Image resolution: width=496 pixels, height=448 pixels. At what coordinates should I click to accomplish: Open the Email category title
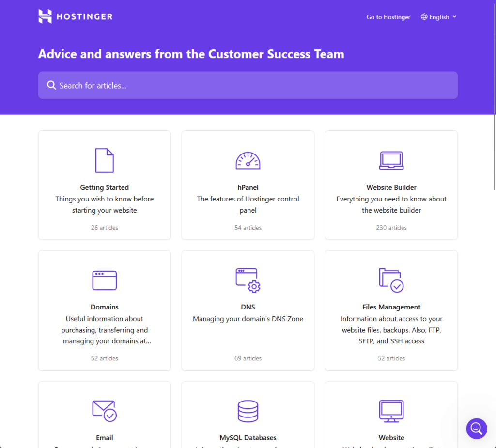(105, 437)
